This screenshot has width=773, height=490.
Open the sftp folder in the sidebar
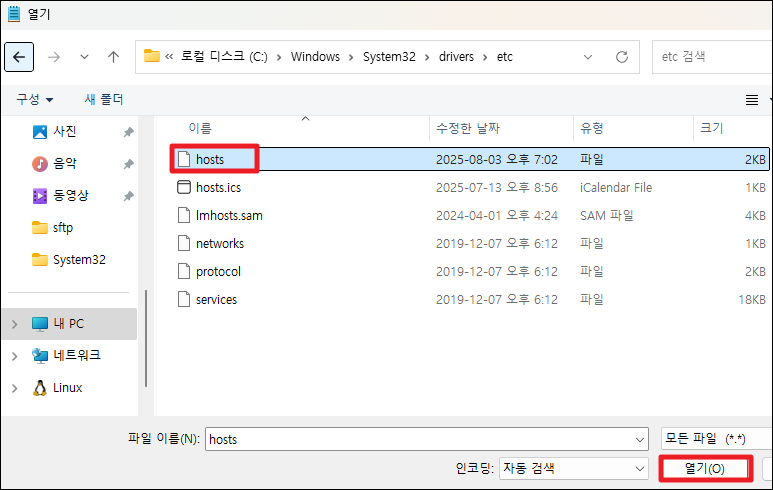point(52,228)
